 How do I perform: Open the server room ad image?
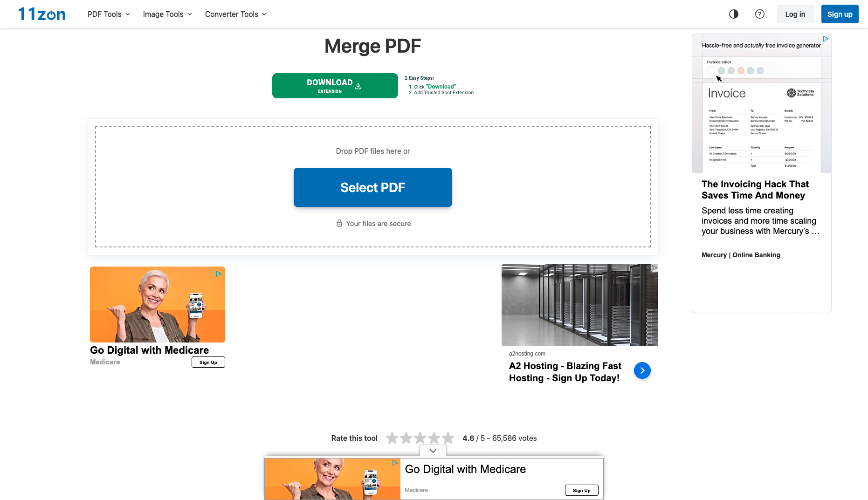tap(580, 305)
